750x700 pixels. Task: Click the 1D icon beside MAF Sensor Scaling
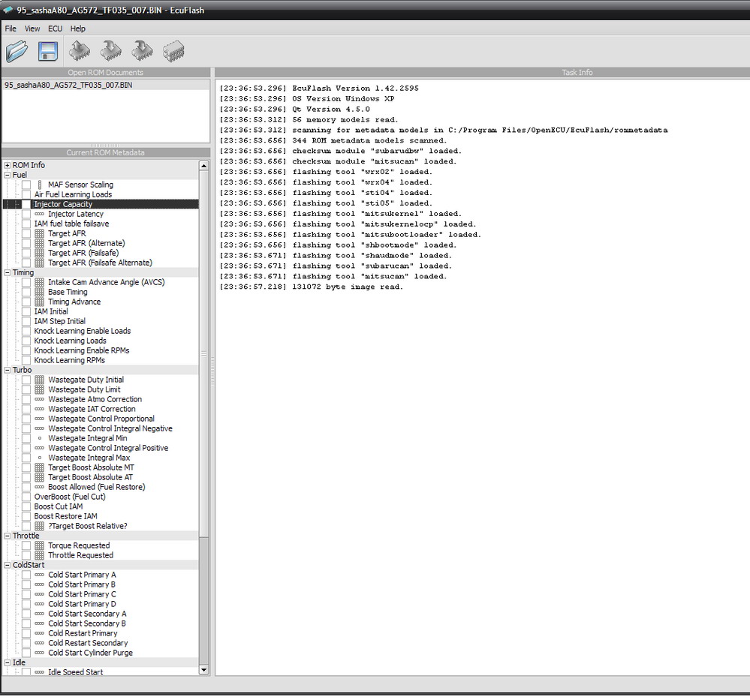pyautogui.click(x=39, y=185)
